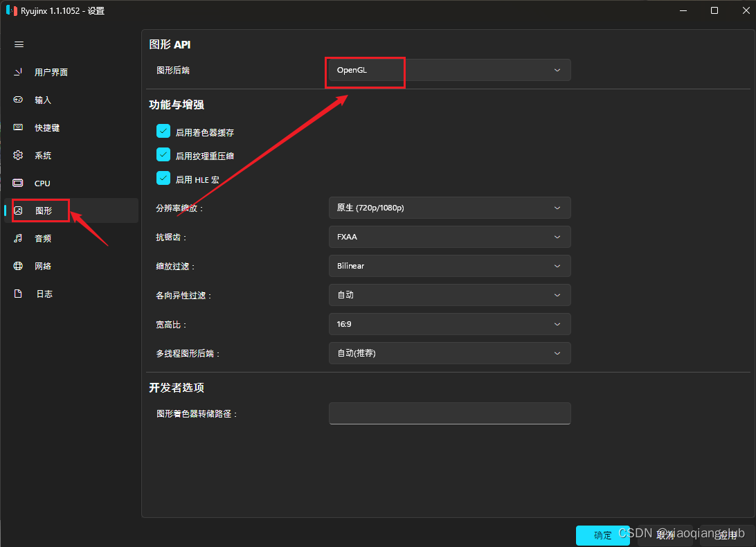Click the gear icon for 系统
This screenshot has width=756, height=547.
(19, 155)
